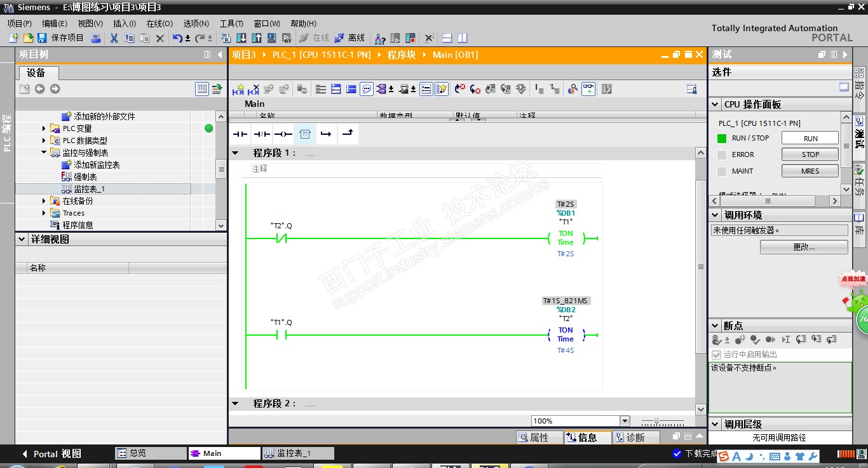Split editor space vertically icon
The height and width of the screenshot is (468, 868).
(x=463, y=38)
